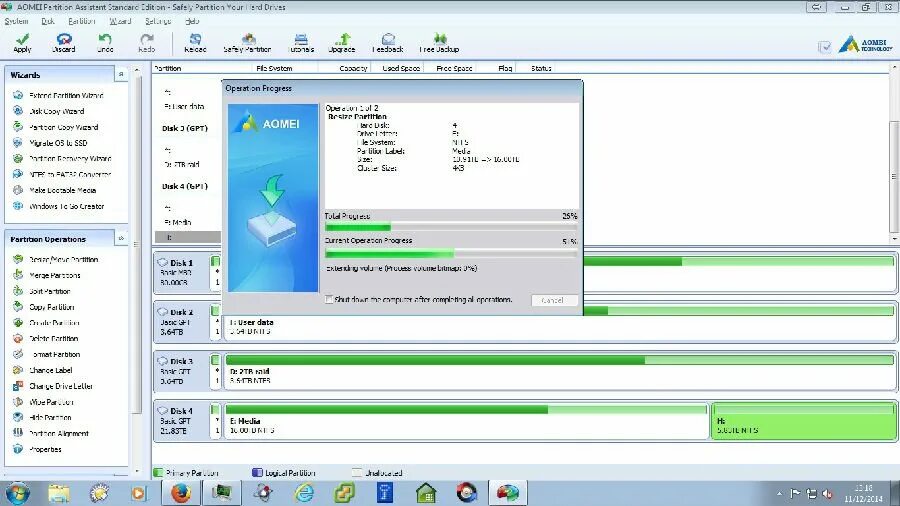The image size is (900, 506).
Task: Open Internet Explorer from the taskbar
Action: pos(304,493)
